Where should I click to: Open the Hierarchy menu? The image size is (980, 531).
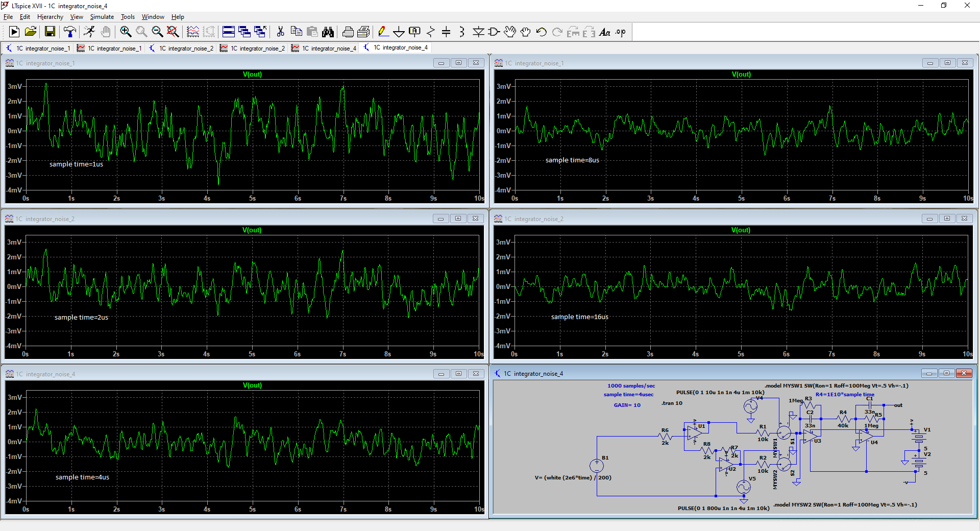[50, 17]
